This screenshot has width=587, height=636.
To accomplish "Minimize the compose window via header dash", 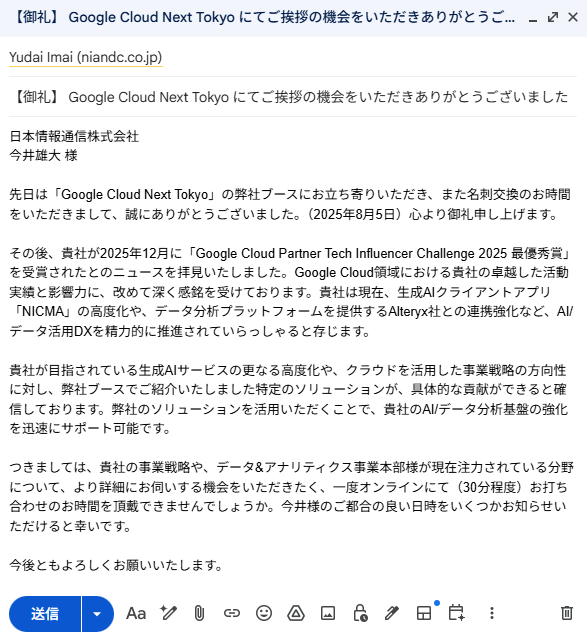I will [533, 18].
